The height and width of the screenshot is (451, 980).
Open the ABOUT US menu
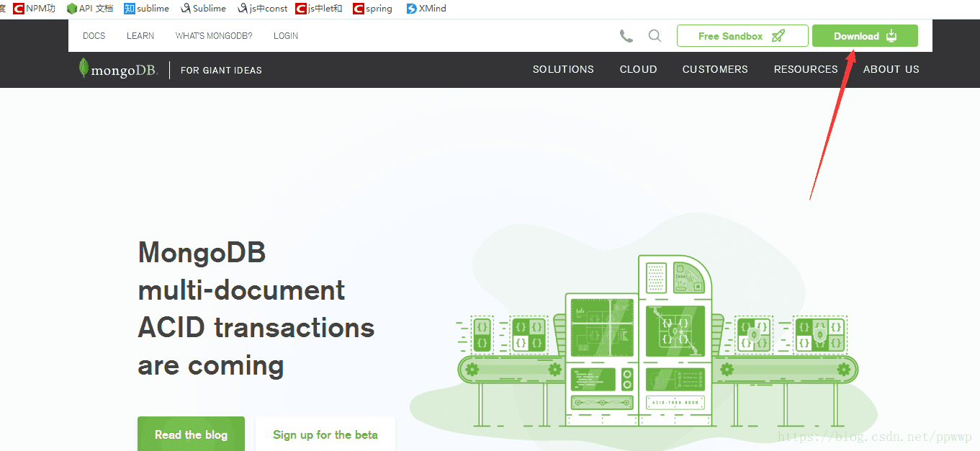click(x=891, y=70)
